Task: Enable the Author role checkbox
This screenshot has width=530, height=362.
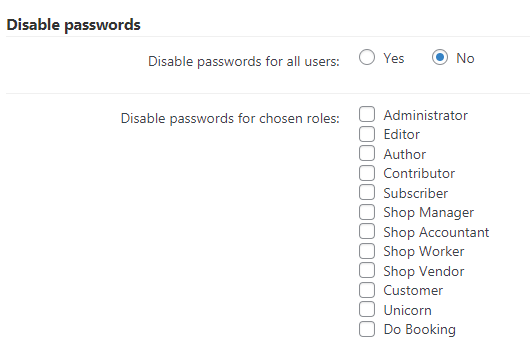Action: click(x=367, y=153)
